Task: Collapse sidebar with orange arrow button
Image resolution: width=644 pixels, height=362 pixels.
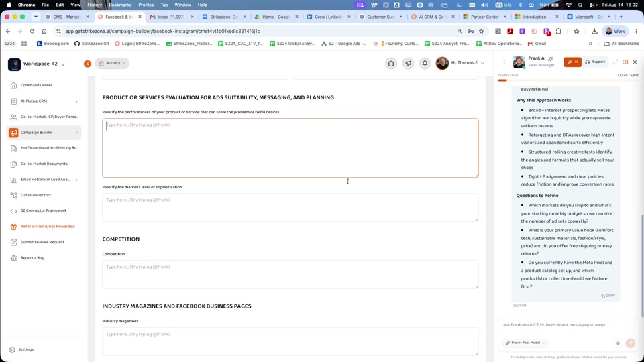Action: (x=87, y=64)
